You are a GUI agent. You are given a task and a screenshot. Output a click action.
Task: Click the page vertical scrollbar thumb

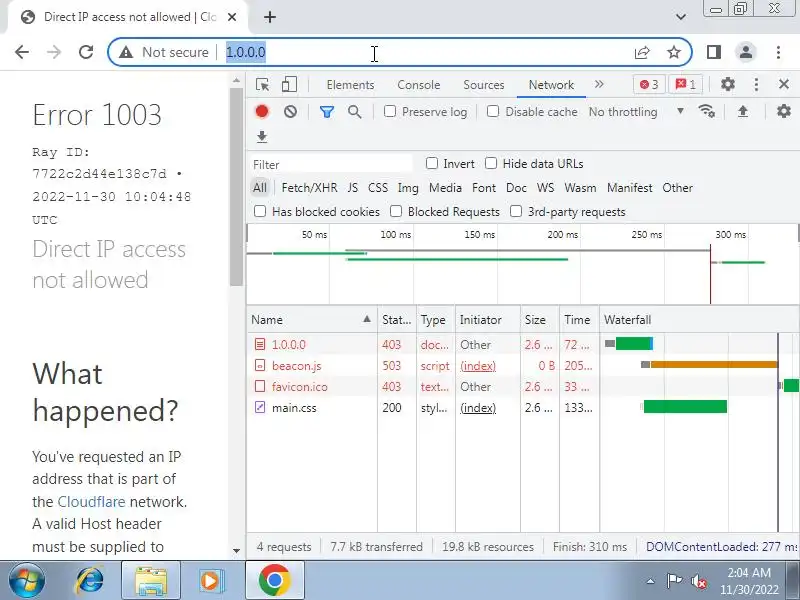point(236,187)
